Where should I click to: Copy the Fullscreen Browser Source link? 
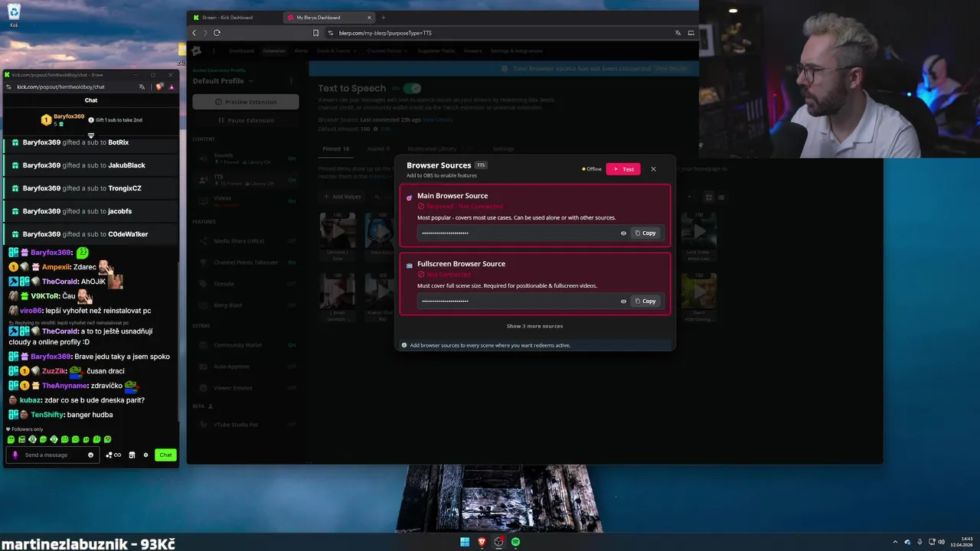(x=645, y=302)
